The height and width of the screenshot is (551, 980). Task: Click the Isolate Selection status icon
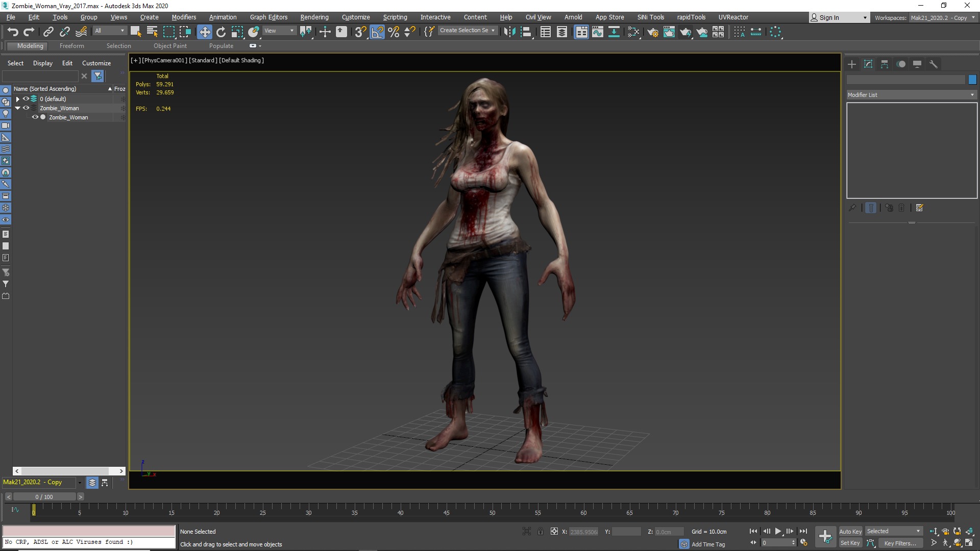(527, 532)
